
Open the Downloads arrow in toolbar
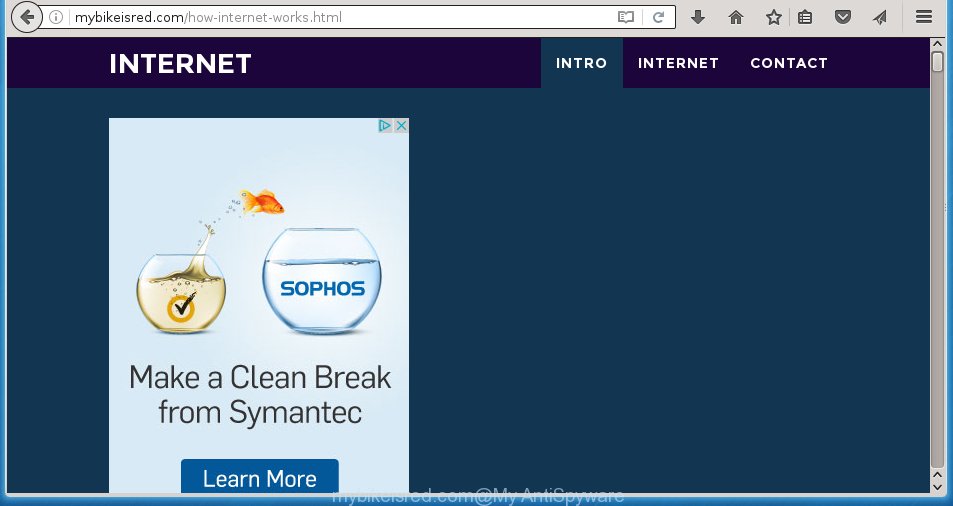(x=698, y=17)
